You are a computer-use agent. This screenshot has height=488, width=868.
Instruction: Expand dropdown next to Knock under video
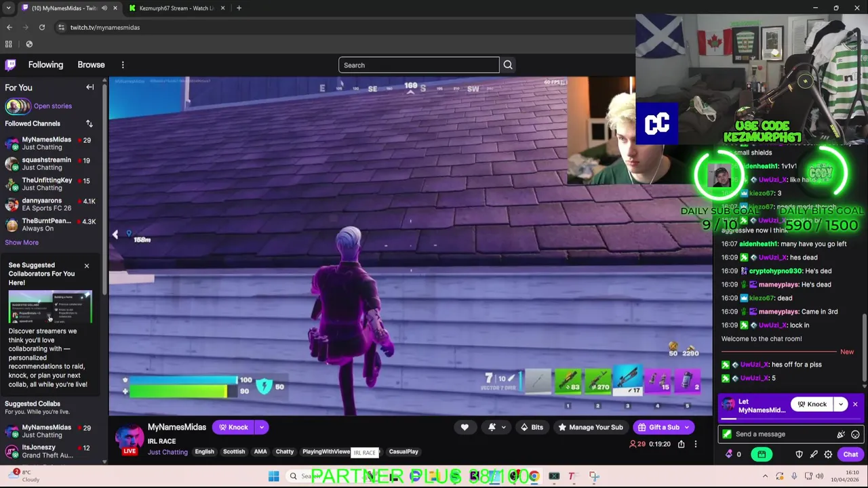261,427
